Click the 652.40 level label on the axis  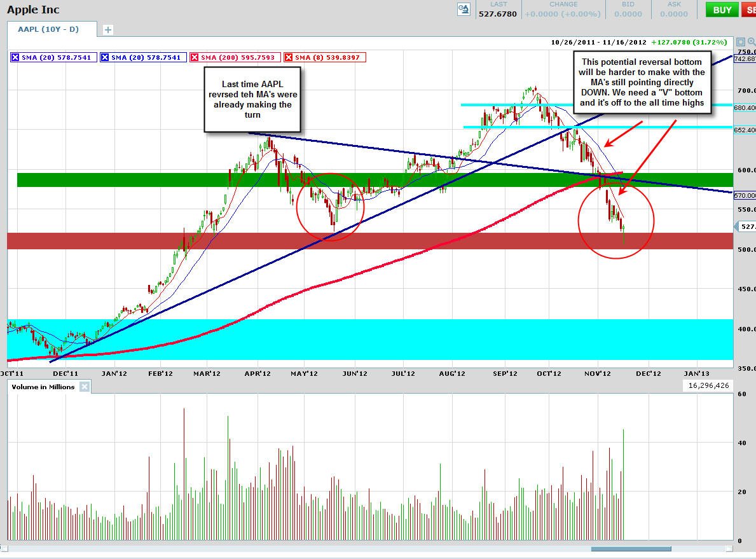coord(745,130)
